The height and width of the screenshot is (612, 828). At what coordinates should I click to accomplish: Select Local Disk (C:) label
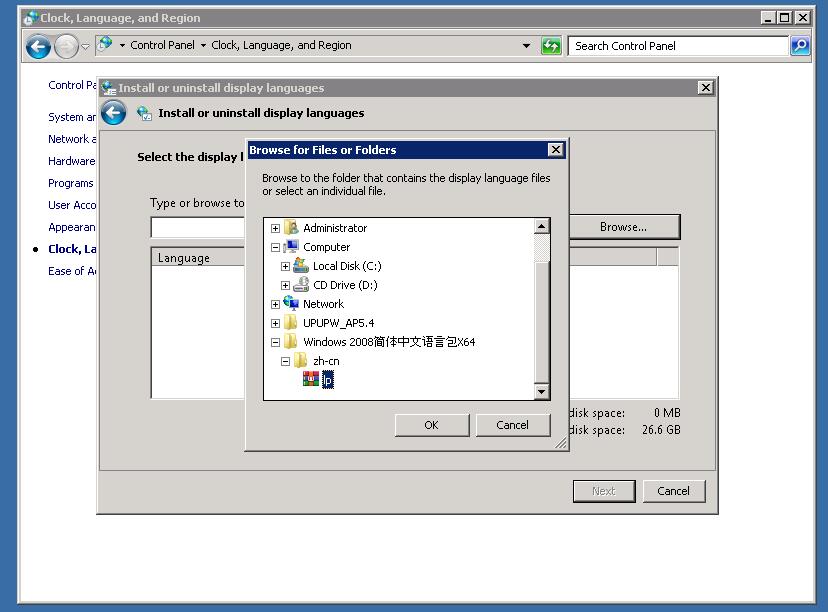(x=347, y=266)
